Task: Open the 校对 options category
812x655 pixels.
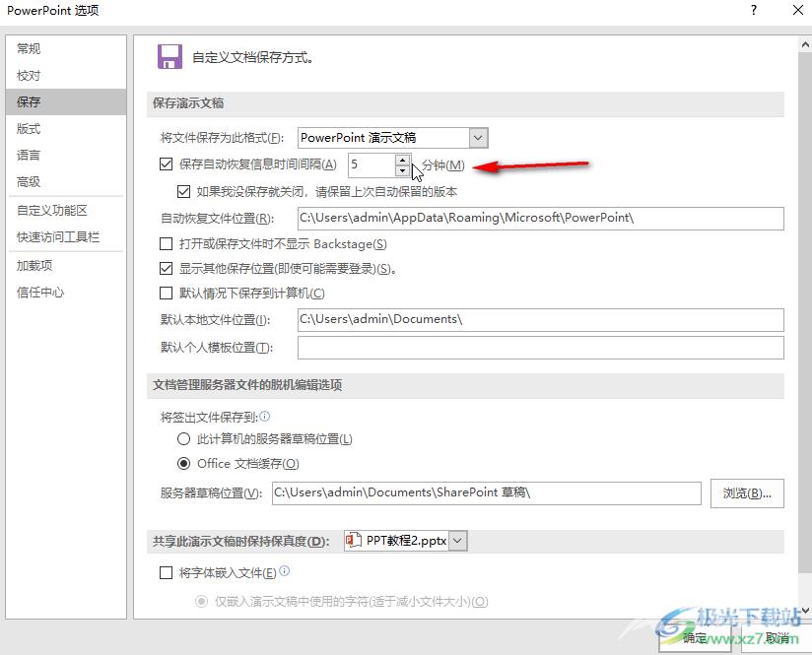Action: click(x=66, y=76)
